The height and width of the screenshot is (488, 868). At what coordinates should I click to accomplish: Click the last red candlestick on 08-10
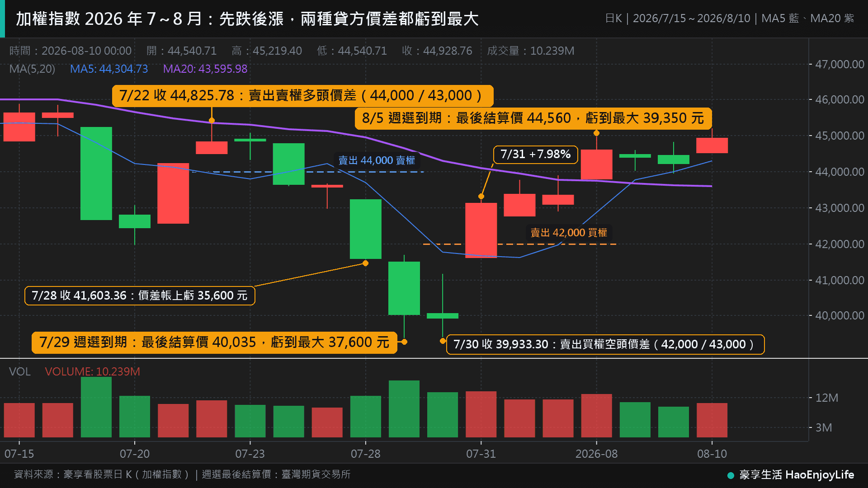pos(712,145)
